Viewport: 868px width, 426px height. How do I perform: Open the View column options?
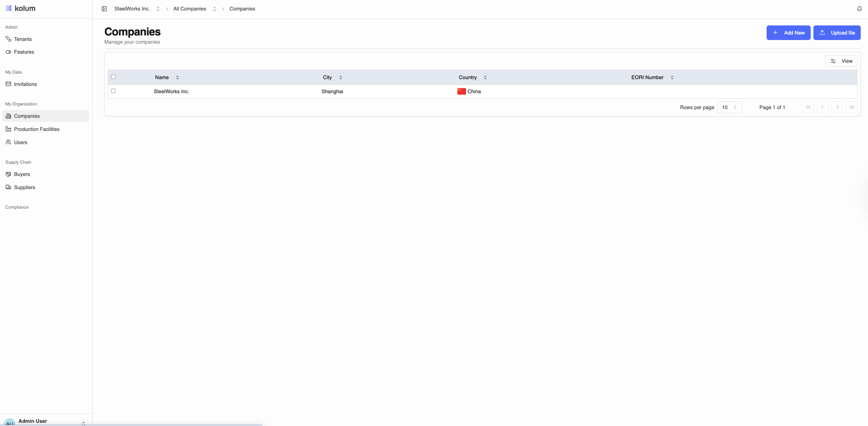841,61
